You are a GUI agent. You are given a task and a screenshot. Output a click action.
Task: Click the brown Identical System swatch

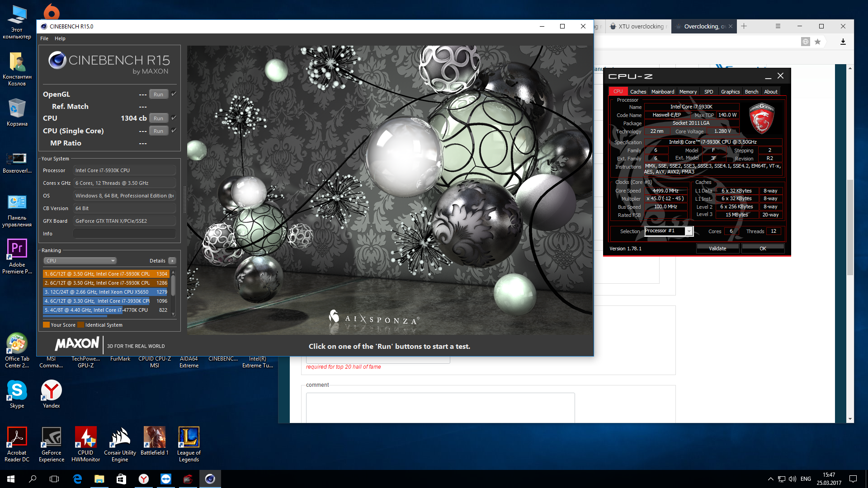80,325
